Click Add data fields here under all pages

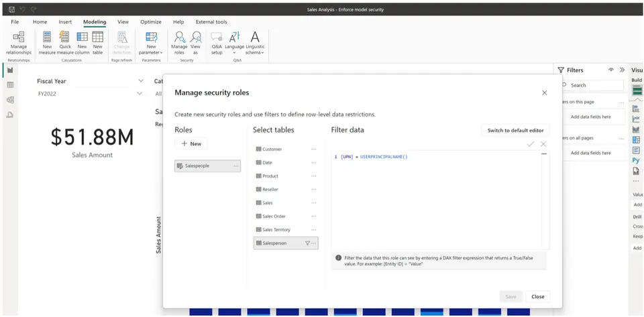(590, 153)
